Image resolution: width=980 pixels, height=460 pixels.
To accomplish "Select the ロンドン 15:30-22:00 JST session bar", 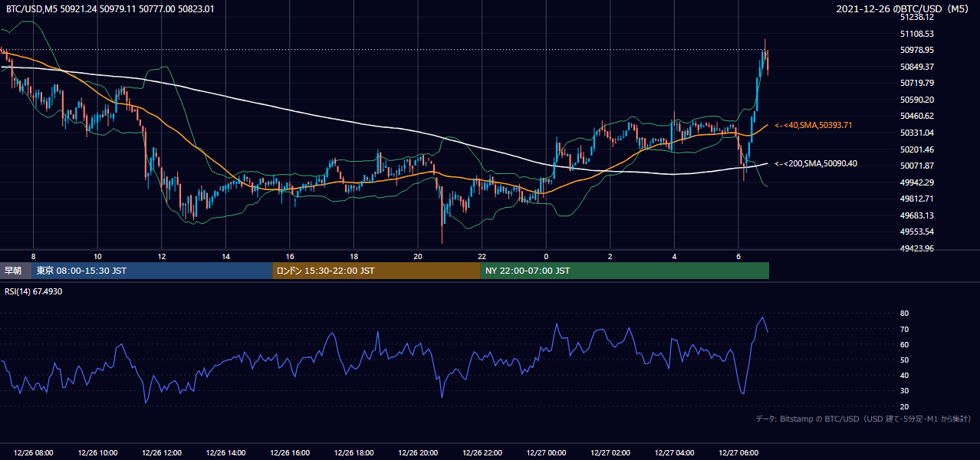I will coord(377,271).
